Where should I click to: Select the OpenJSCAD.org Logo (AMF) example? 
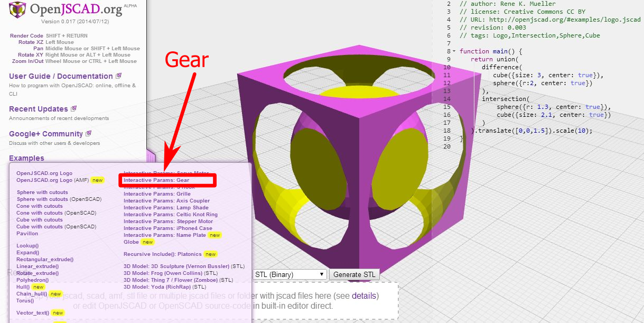(53, 180)
